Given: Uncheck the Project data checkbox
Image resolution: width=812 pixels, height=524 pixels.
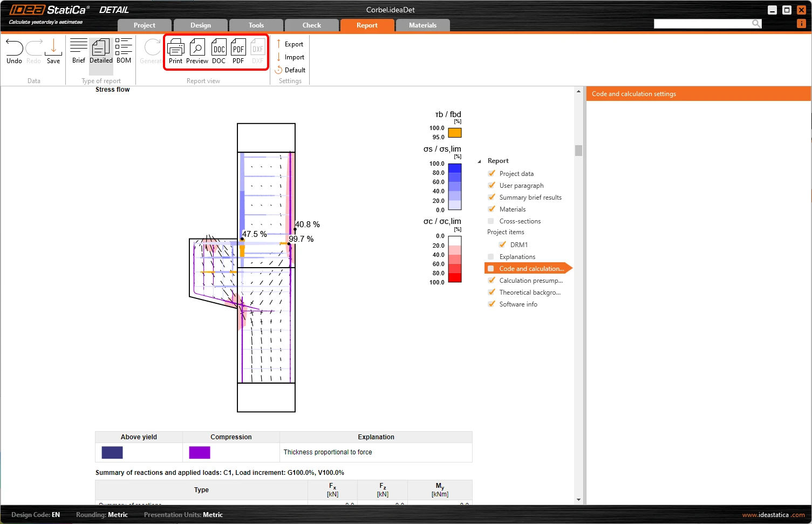Looking at the screenshot, I should click(x=492, y=173).
